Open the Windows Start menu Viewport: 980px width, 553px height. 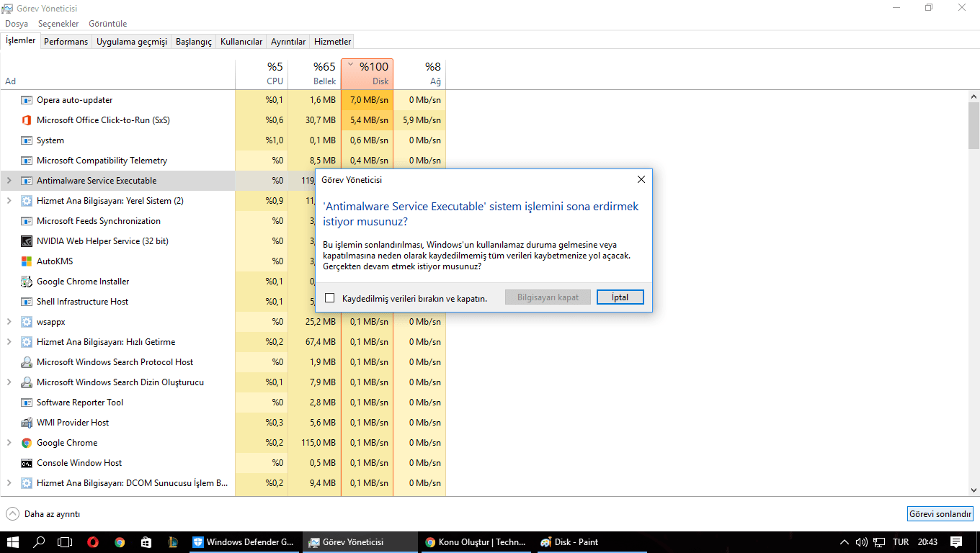point(12,542)
